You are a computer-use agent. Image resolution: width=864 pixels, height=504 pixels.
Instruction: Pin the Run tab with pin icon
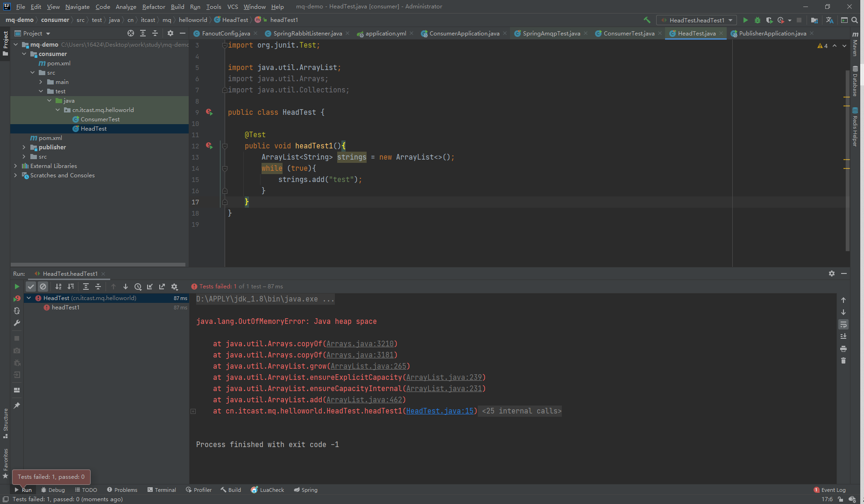click(x=17, y=406)
